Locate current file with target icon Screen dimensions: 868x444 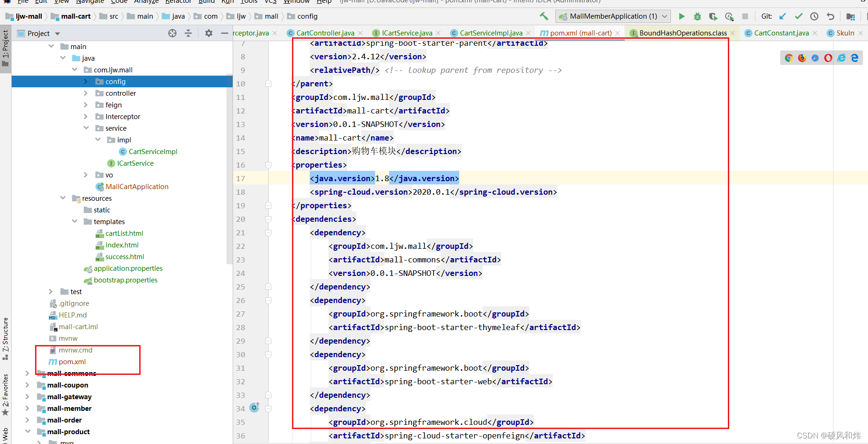pos(172,33)
